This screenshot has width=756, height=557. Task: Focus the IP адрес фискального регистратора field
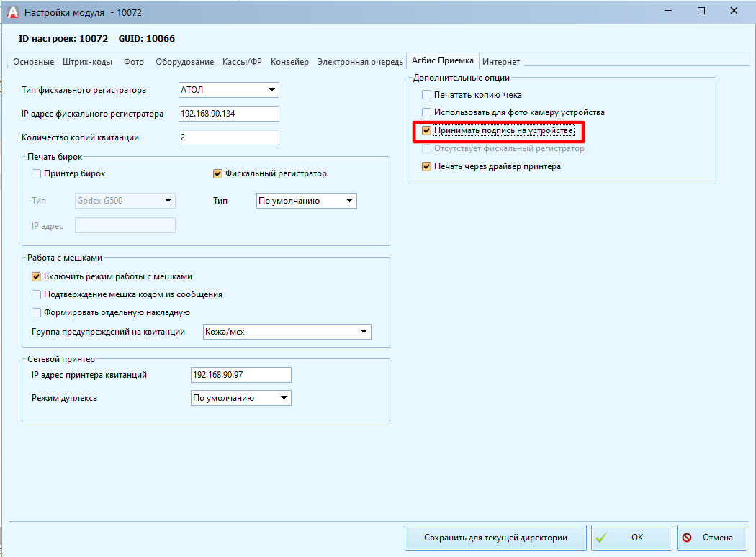click(x=228, y=114)
